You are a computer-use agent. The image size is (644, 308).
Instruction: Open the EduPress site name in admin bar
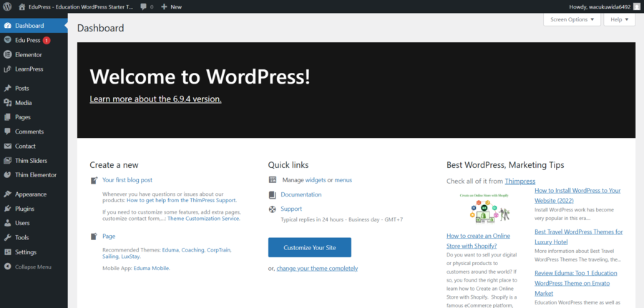(81, 6)
